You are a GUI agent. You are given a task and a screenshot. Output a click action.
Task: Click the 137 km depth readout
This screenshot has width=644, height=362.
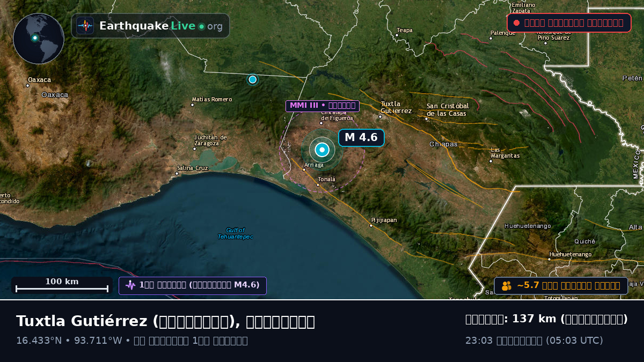pyautogui.click(x=546, y=319)
